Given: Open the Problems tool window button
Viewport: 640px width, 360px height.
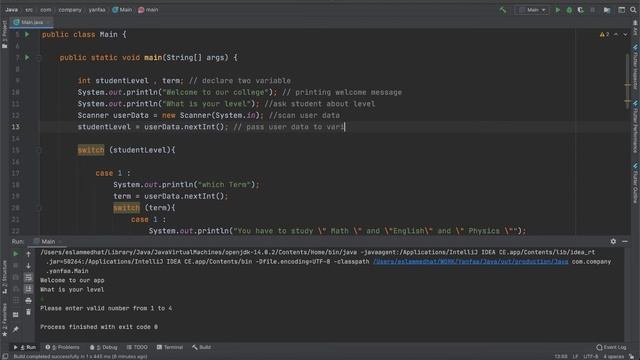Looking at the screenshot, I should pyautogui.click(x=62, y=347).
